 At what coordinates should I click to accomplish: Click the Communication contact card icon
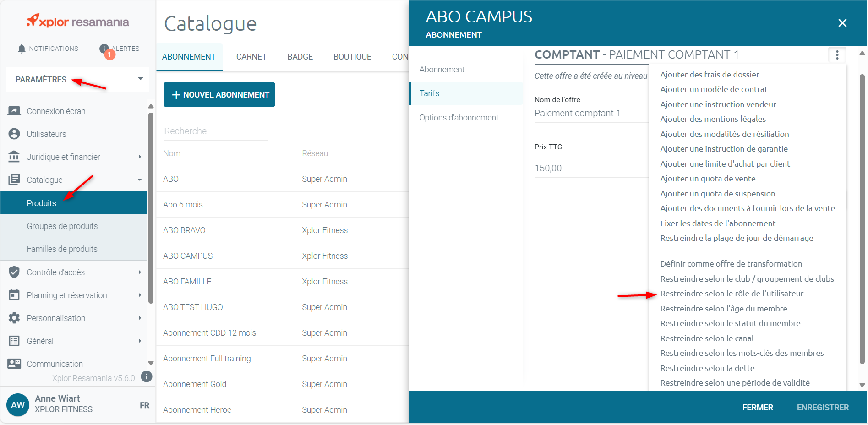pos(14,364)
